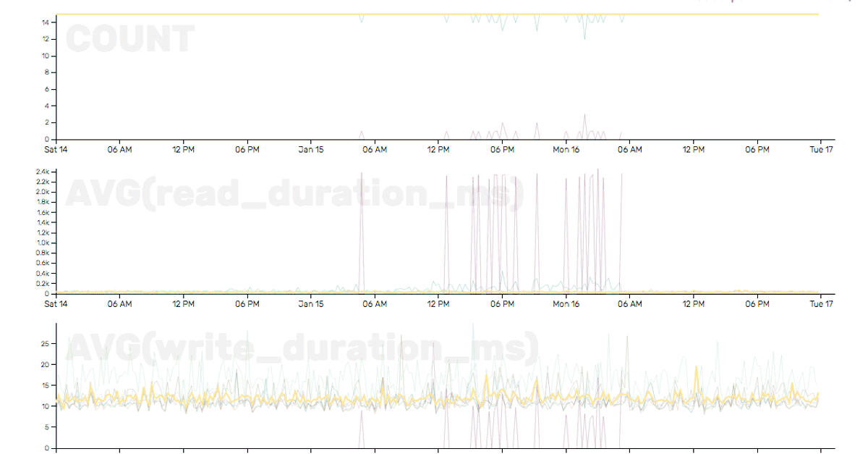
Task: Click "1.0k" on the read_duration_ms y-axis
Action: point(43,243)
